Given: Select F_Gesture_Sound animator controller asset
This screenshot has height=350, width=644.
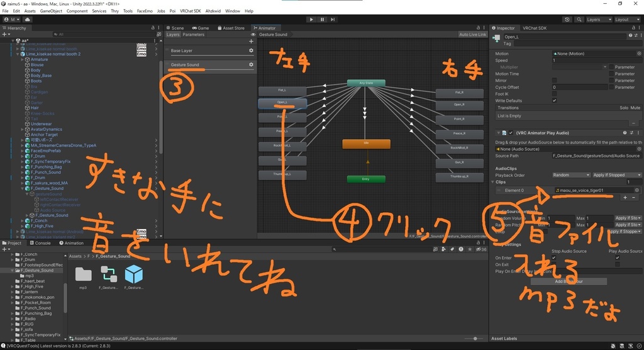Looking at the screenshot, I should coord(109,274).
